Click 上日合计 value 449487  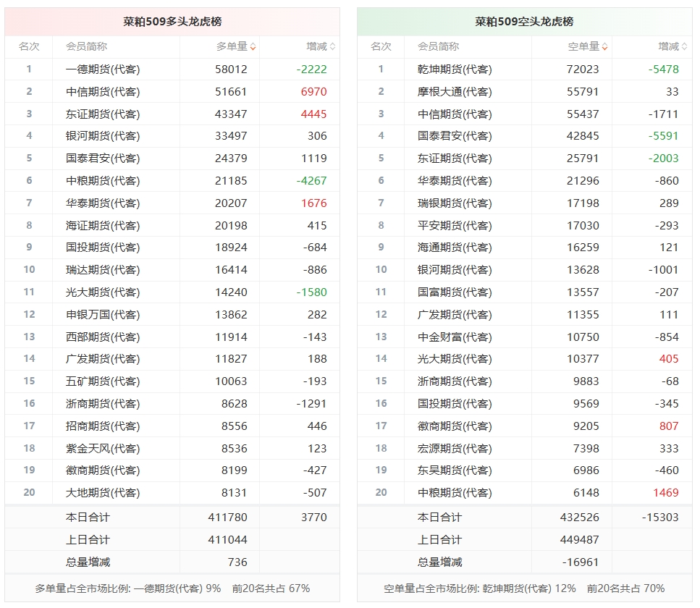579,539
